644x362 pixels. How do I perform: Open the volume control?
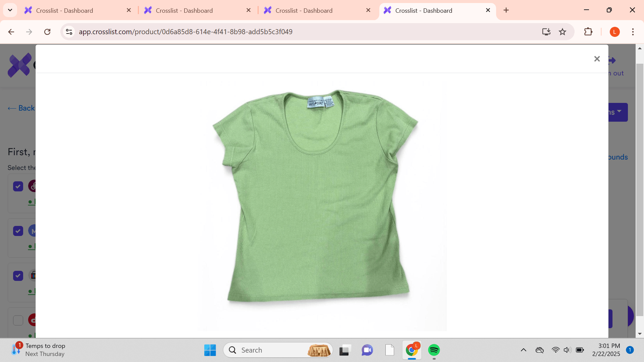567,350
